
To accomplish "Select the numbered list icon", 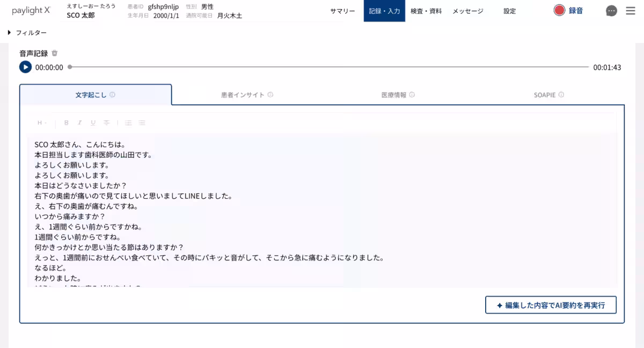I will [x=128, y=122].
